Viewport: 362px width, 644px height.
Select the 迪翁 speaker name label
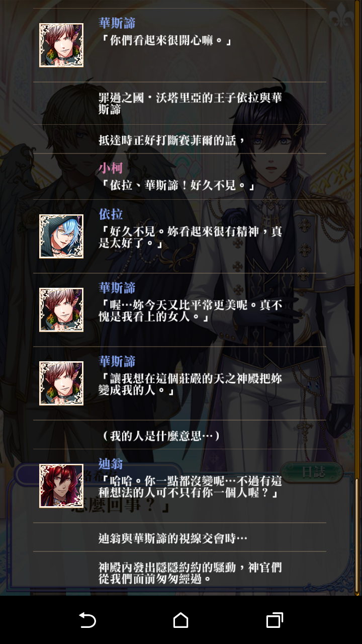(x=111, y=464)
